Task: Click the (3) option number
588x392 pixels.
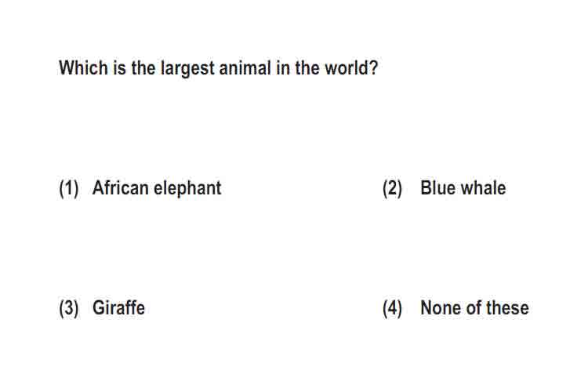Action: point(69,308)
